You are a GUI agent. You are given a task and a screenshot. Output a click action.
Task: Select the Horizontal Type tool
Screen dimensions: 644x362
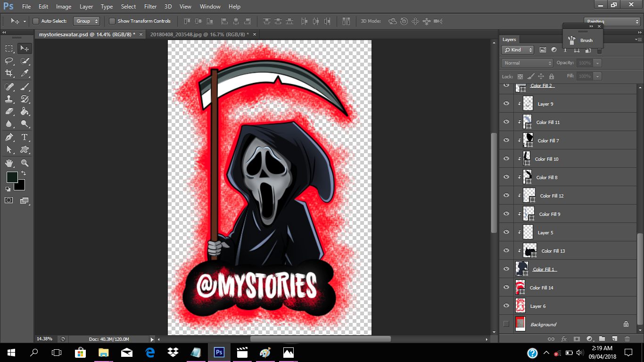25,137
